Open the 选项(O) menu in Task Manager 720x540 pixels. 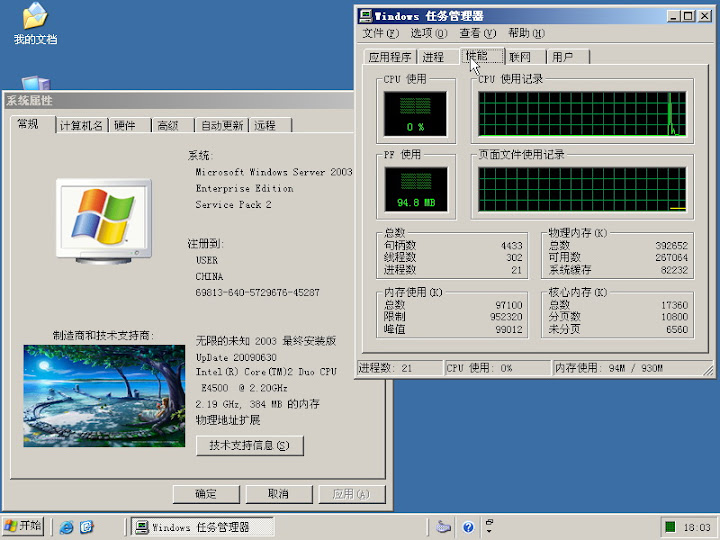(428, 33)
